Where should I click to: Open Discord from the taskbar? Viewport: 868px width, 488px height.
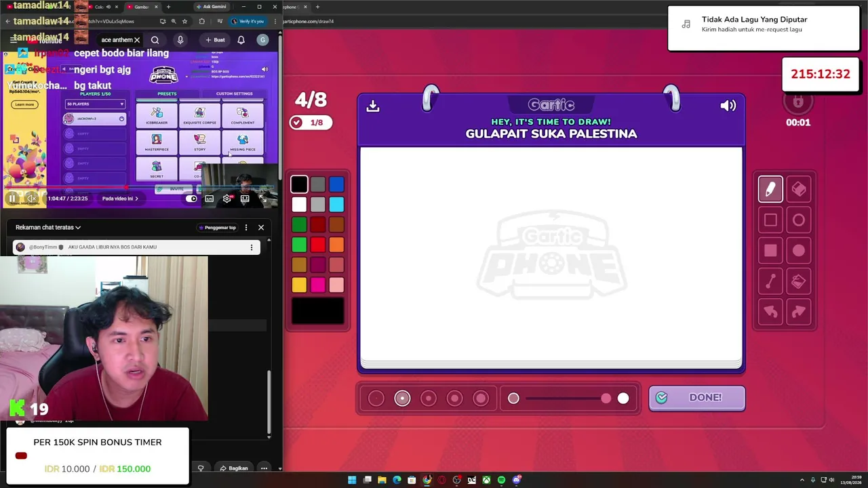[x=516, y=480]
